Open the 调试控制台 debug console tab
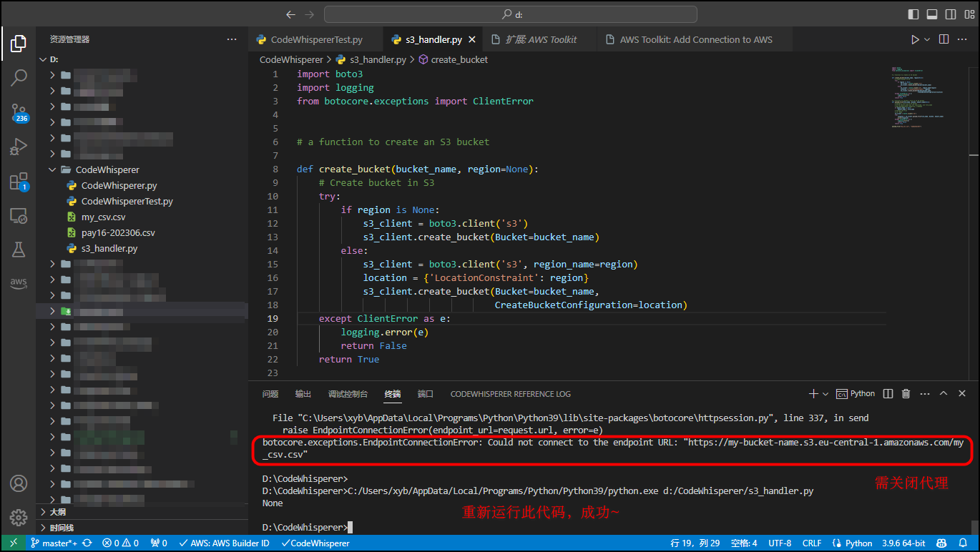This screenshot has width=980, height=552. (x=348, y=394)
